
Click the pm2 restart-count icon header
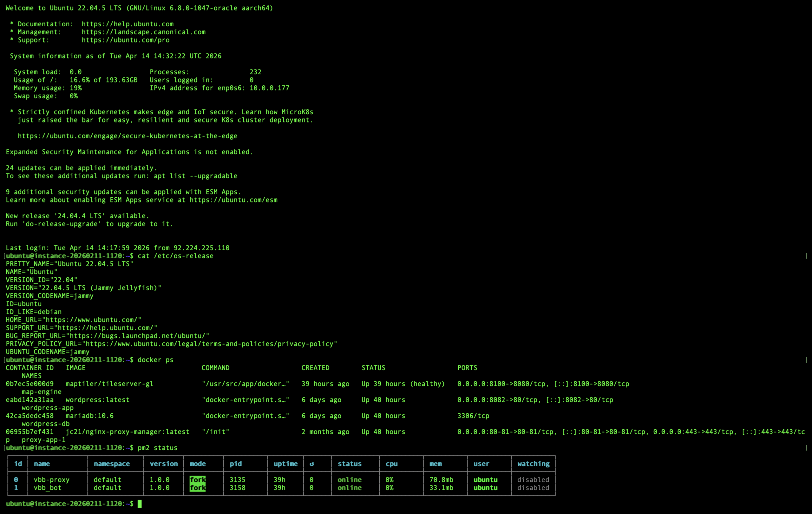311,464
